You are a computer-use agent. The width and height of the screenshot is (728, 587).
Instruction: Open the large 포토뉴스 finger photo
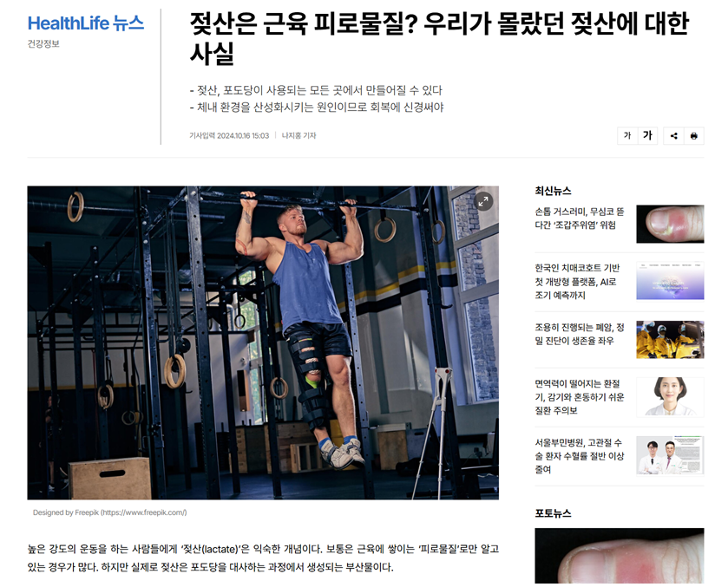click(x=620, y=556)
